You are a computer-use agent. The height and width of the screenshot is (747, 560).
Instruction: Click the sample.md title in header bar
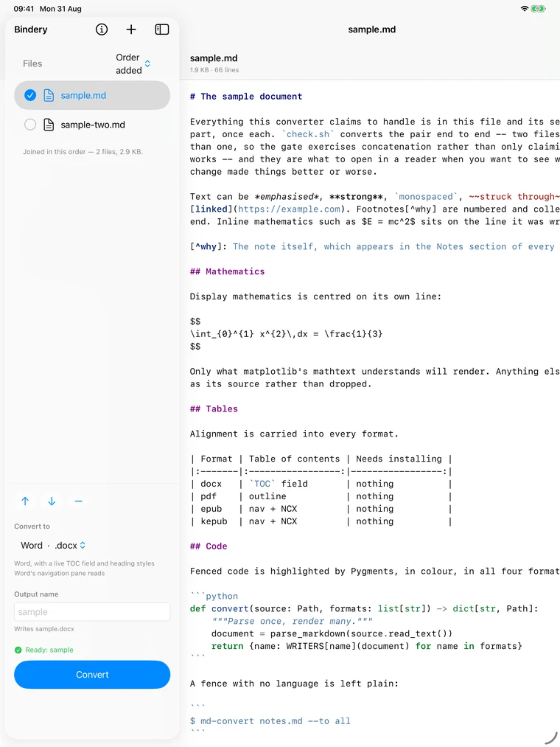(x=372, y=29)
